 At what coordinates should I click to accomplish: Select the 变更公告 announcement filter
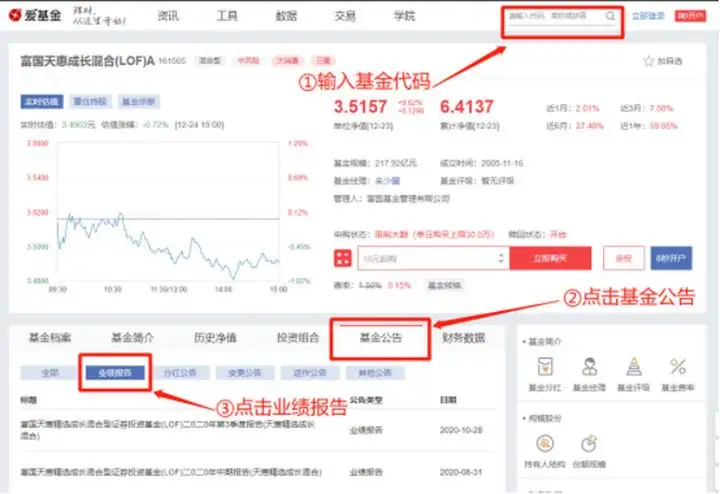[x=245, y=373]
